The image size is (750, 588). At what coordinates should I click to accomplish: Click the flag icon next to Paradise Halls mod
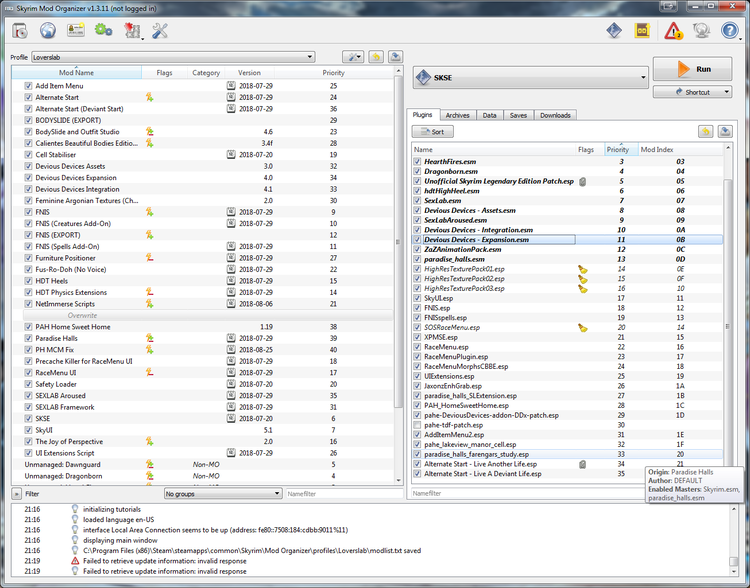(150, 338)
